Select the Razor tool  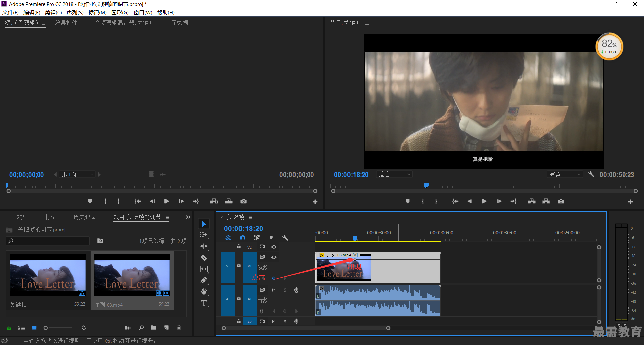tap(204, 258)
